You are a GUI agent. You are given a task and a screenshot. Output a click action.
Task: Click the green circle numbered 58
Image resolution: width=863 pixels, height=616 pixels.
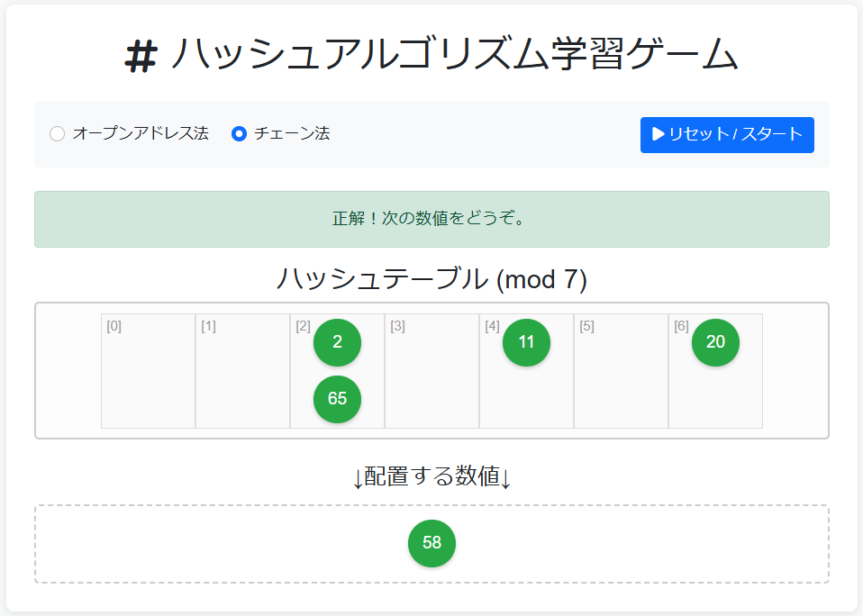pyautogui.click(x=431, y=543)
